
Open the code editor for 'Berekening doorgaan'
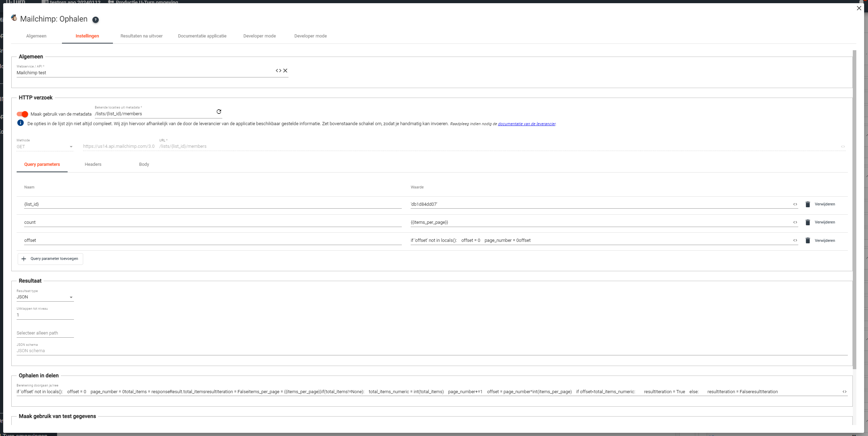click(844, 392)
